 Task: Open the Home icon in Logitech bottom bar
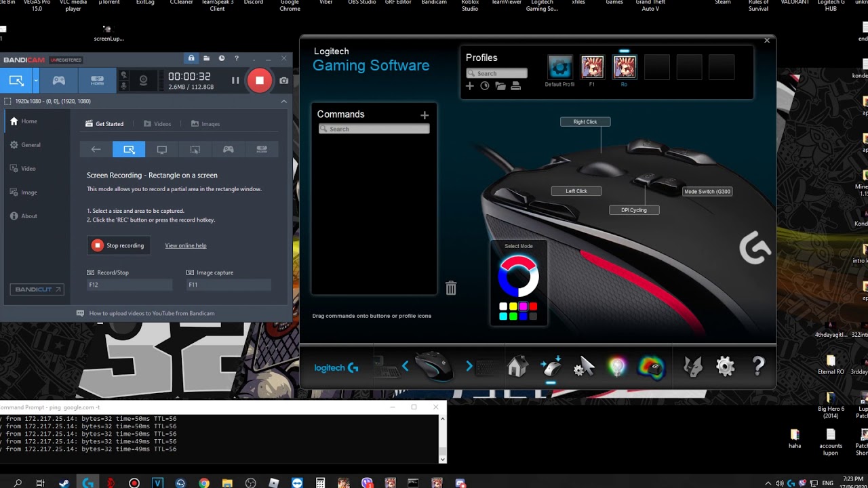pyautogui.click(x=517, y=367)
